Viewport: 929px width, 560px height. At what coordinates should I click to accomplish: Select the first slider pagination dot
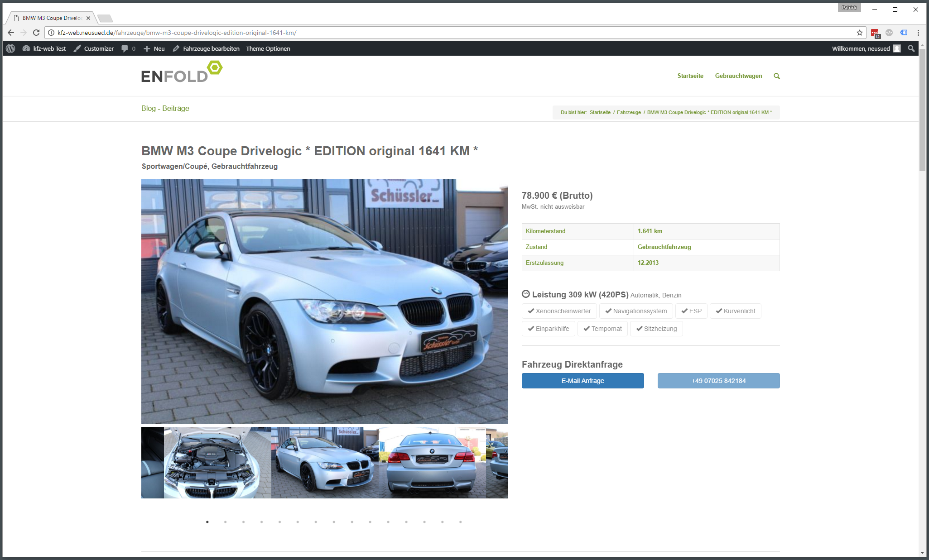pyautogui.click(x=207, y=522)
